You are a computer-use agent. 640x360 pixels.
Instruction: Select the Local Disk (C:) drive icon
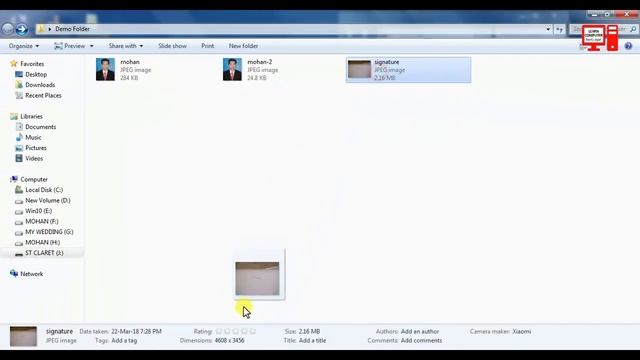point(19,190)
